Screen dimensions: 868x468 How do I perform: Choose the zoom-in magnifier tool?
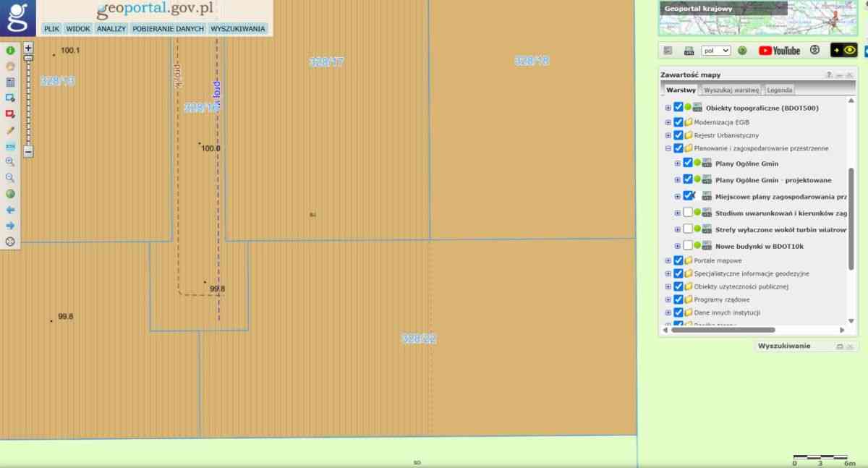click(10, 162)
